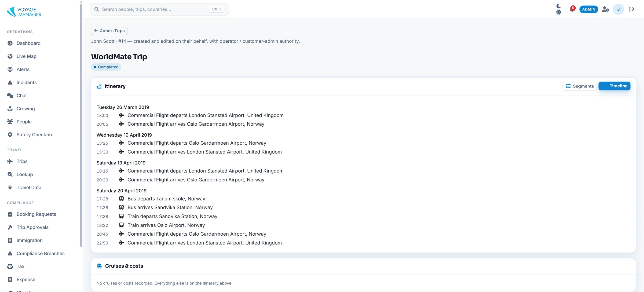
Task: Select the Crewing anchor icon
Action: click(10, 109)
